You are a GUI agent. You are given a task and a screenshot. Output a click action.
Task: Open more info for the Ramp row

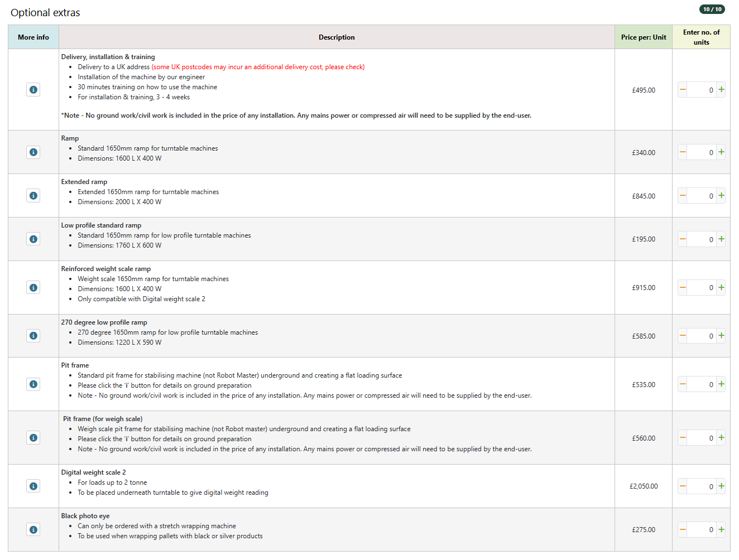pyautogui.click(x=33, y=152)
